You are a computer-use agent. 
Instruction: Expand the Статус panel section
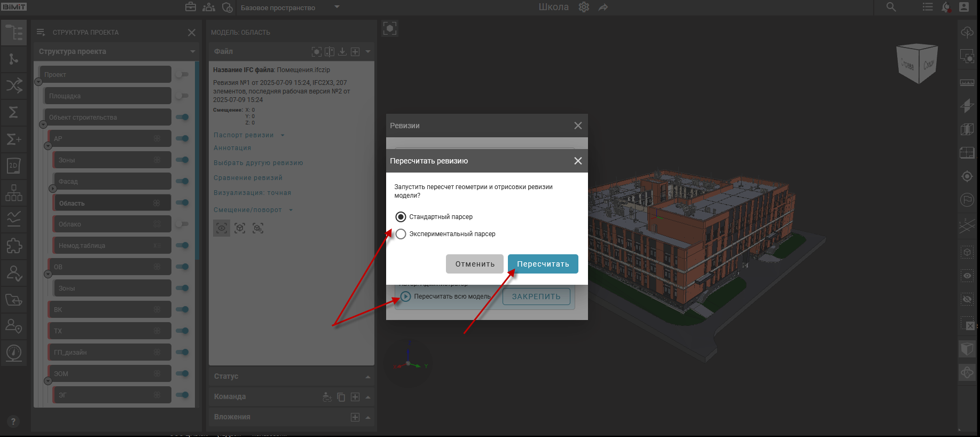click(367, 377)
